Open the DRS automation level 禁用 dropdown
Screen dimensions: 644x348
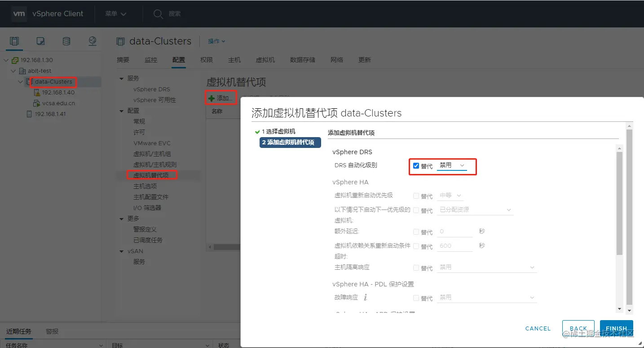tap(452, 165)
